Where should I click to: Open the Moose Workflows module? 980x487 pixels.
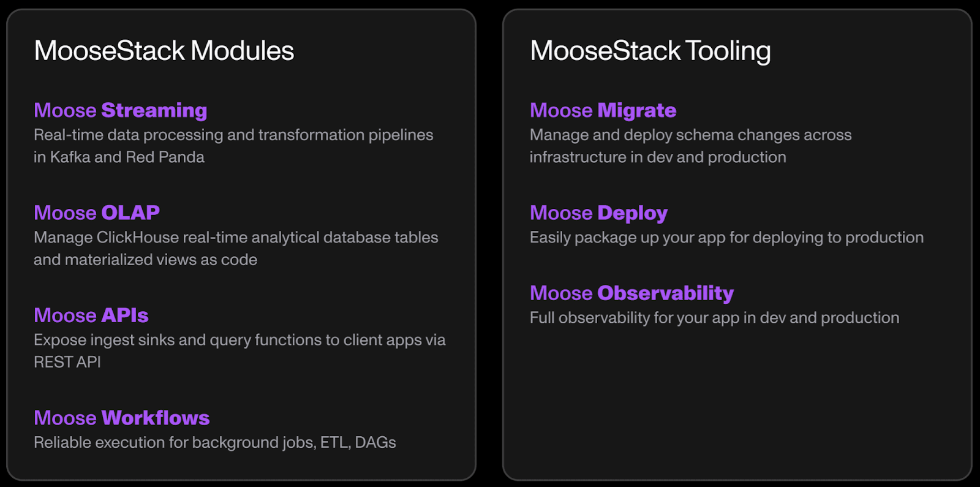click(121, 418)
